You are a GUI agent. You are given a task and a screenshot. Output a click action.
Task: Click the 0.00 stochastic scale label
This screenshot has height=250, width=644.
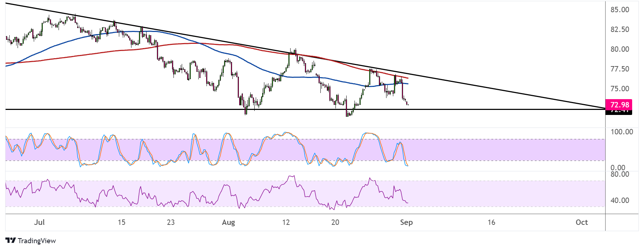618,168
